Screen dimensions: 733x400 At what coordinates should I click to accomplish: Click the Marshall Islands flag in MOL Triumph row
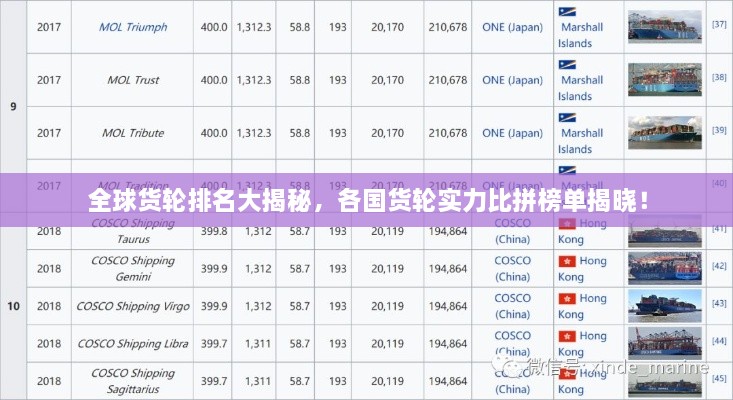pyautogui.click(x=567, y=12)
